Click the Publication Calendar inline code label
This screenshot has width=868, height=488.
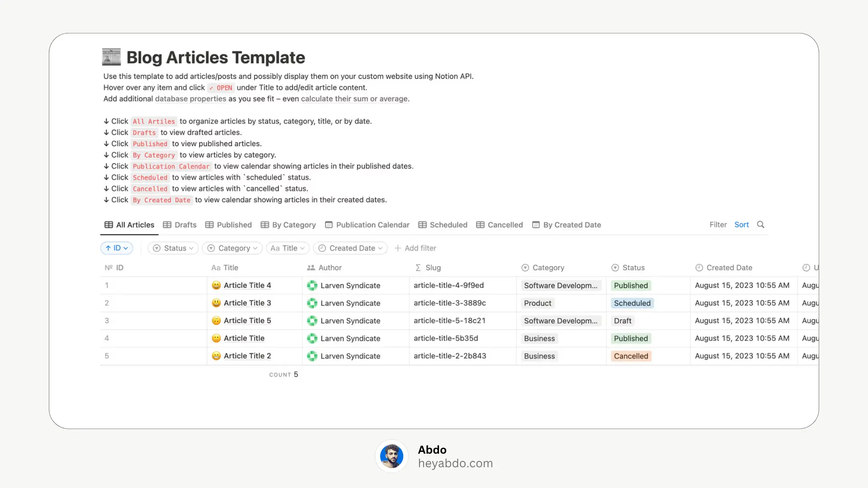[171, 166]
